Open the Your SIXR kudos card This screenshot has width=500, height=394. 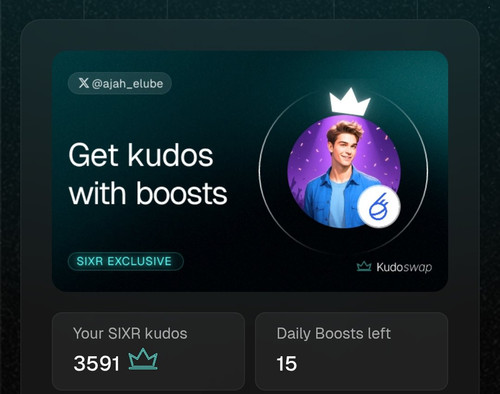click(148, 351)
